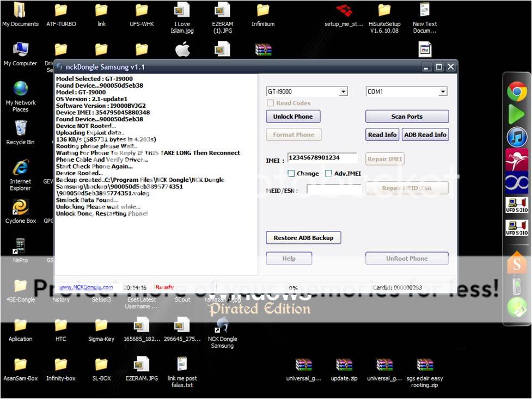The width and height of the screenshot is (532, 399).
Task: Open the Aplication folder
Action: [20, 330]
